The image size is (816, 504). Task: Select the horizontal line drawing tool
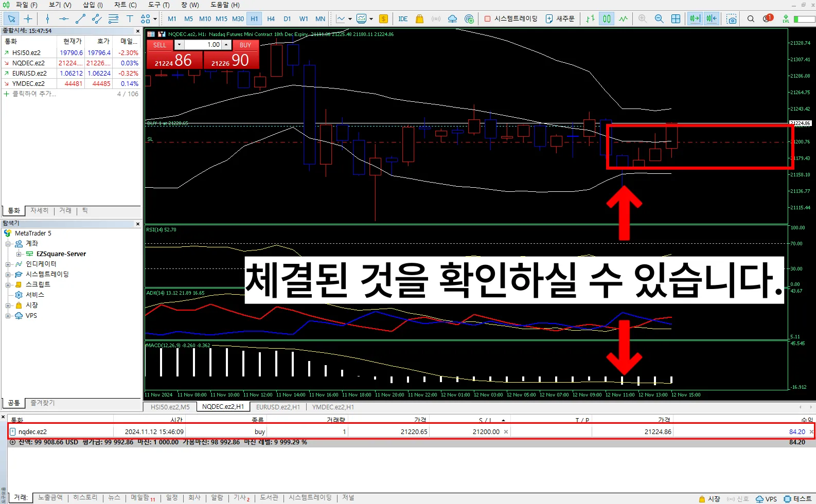coord(64,19)
